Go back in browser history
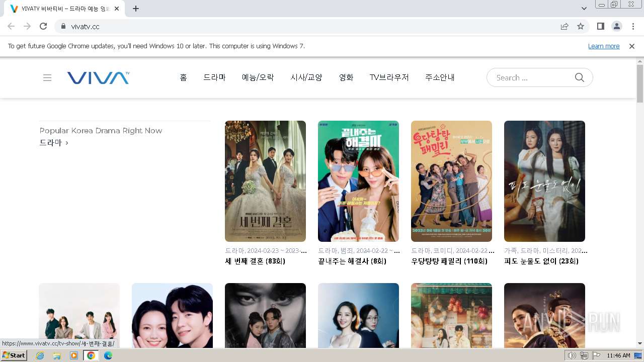The image size is (644, 362). pyautogui.click(x=11, y=26)
